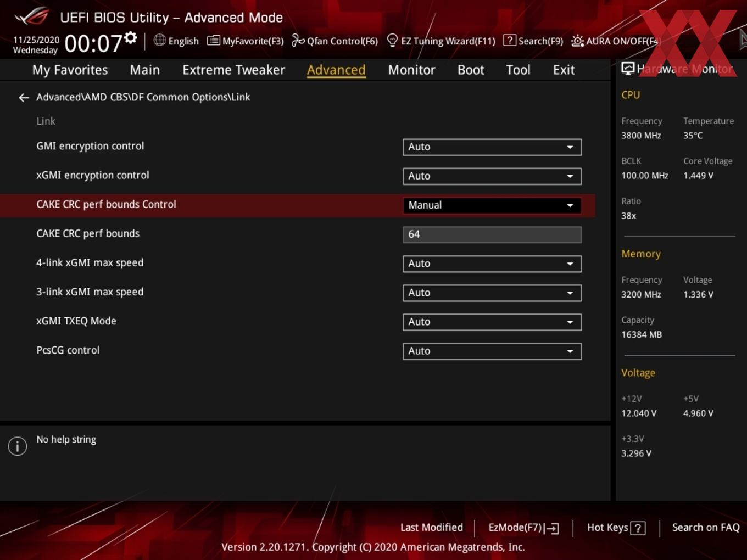The image size is (747, 560).
Task: Open GMI encryption control dropdown
Action: point(492,147)
